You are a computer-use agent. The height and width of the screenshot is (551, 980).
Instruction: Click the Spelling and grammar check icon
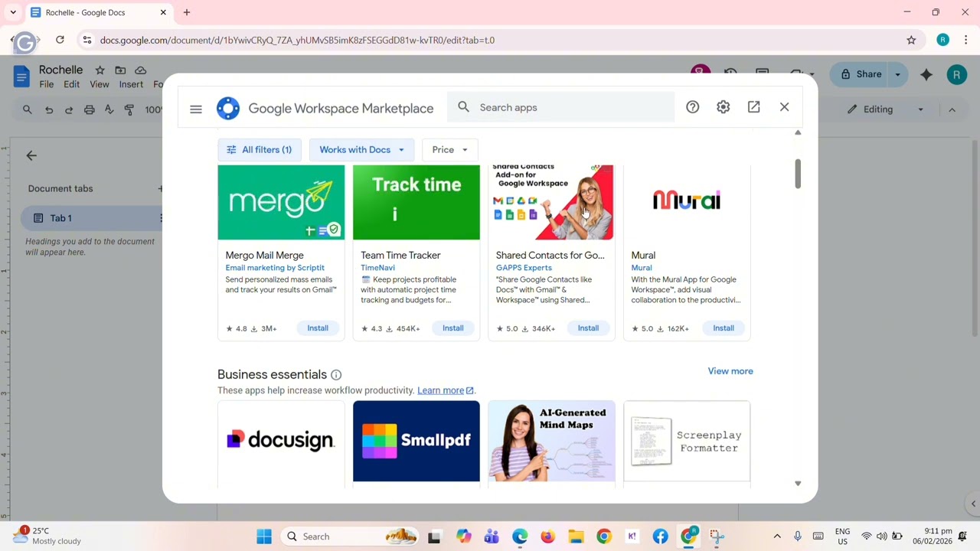[109, 110]
